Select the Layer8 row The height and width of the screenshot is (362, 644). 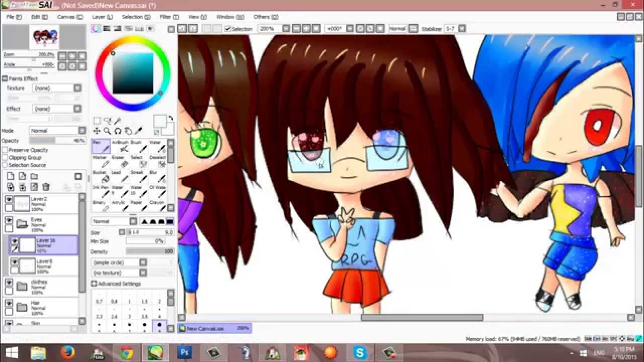(x=44, y=265)
